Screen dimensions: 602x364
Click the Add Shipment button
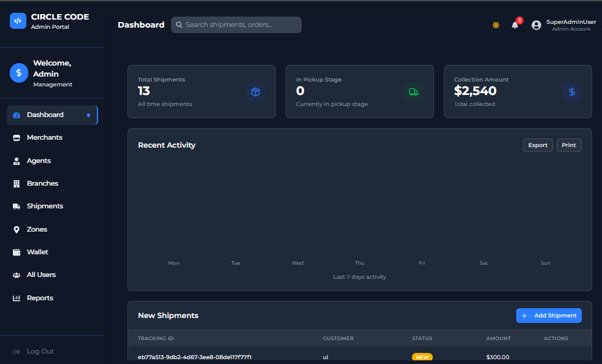pos(549,316)
